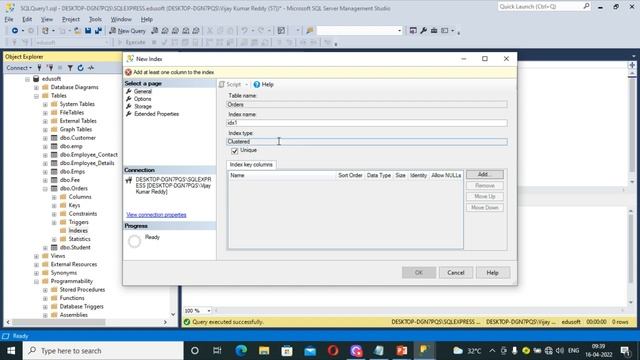The width and height of the screenshot is (640, 360).
Task: Open Opera browser from the taskbar
Action: tap(333, 351)
